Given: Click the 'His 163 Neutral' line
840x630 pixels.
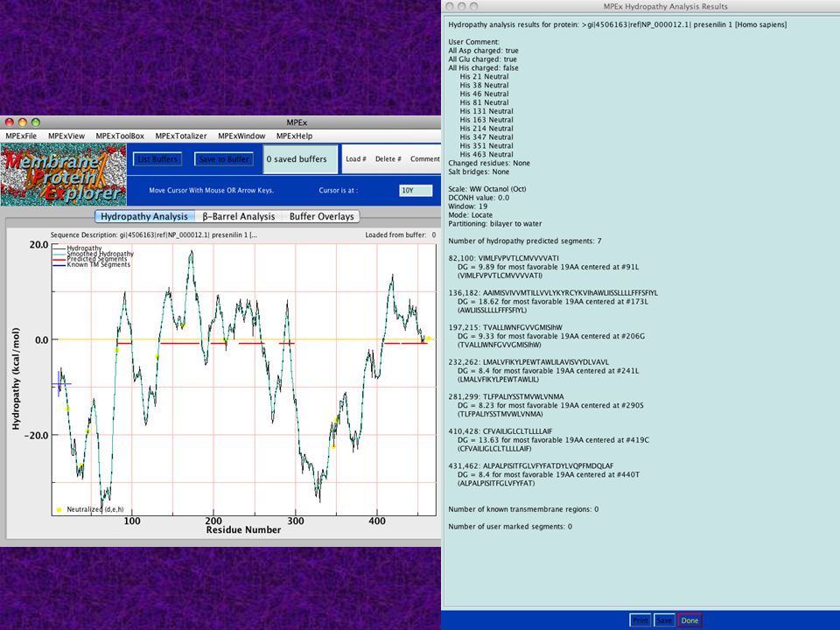Looking at the screenshot, I should point(486,120).
